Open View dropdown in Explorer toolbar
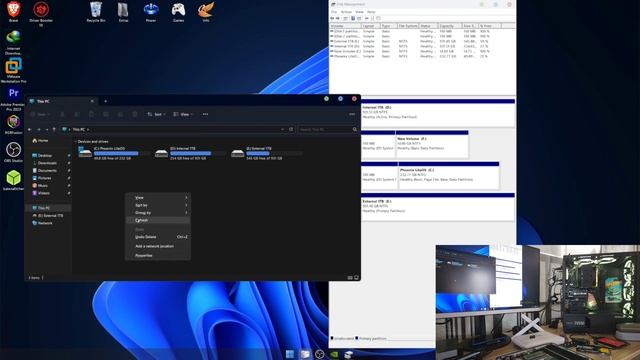 (x=183, y=114)
